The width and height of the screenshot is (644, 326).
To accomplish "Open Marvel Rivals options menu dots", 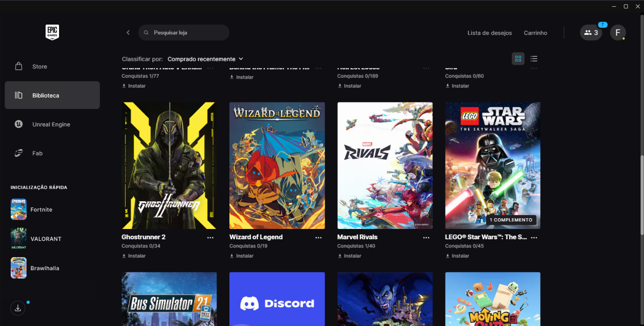I will (x=426, y=237).
